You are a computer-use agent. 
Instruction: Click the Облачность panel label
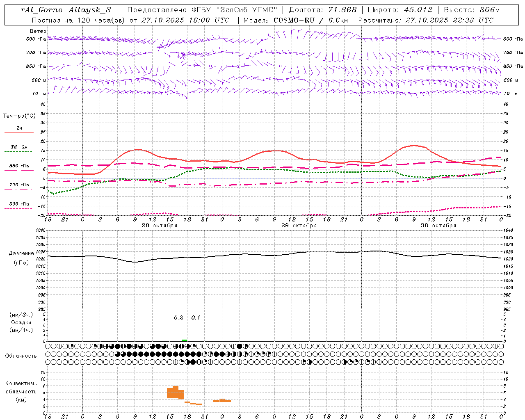tap(21, 356)
